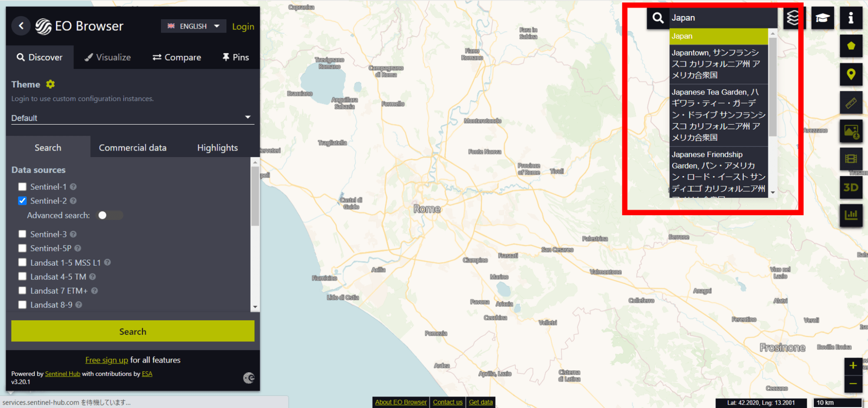Screen dimensions: 868x408
Task: Click the place search field containing Japan
Action: [723, 18]
